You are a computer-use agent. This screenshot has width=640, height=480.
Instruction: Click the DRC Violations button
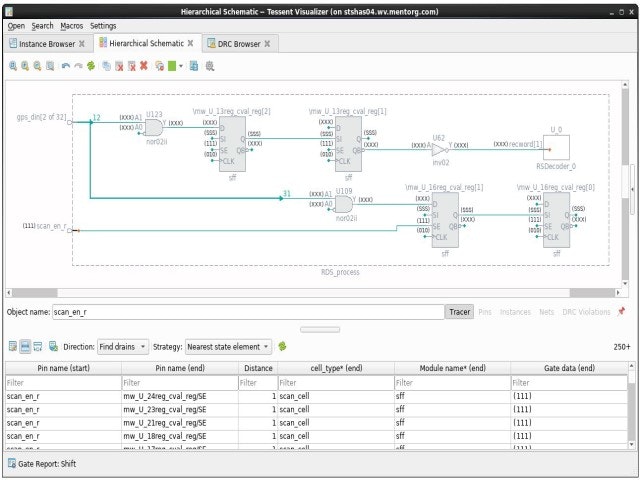point(586,312)
